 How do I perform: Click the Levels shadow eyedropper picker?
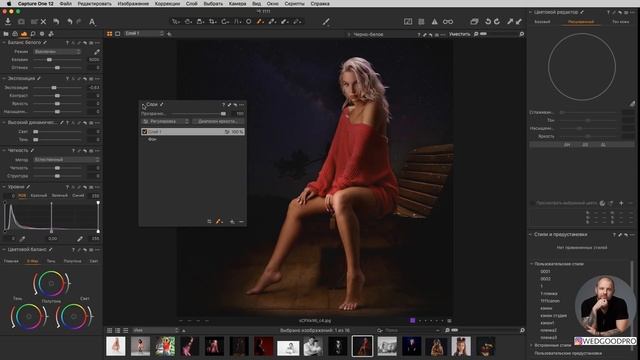[x=22, y=239]
